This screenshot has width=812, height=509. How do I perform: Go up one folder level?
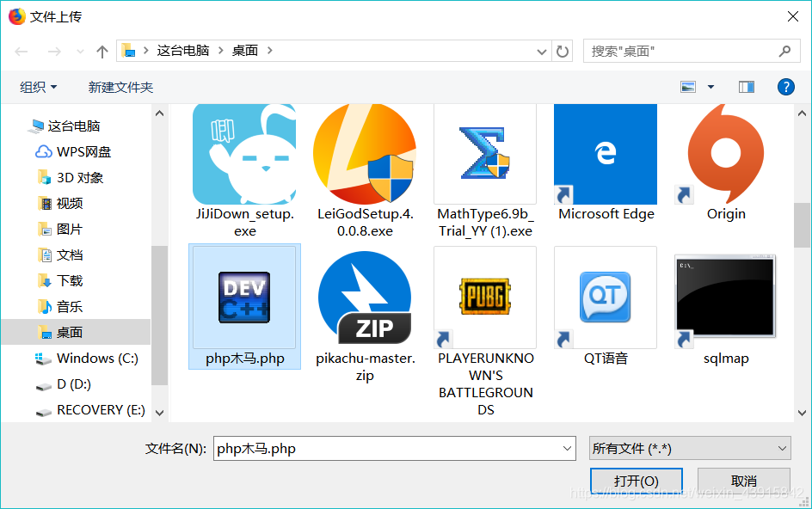pyautogui.click(x=102, y=52)
